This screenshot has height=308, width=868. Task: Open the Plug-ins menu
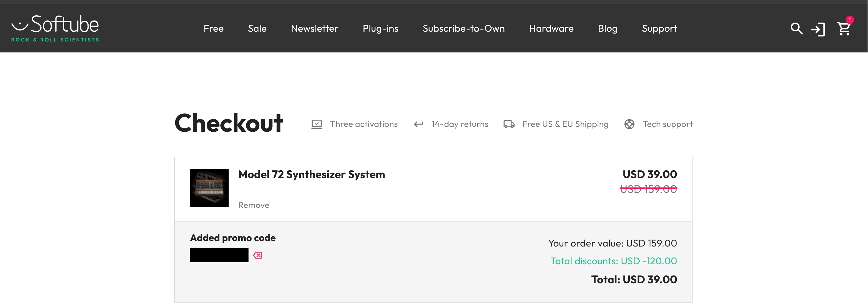coord(380,29)
